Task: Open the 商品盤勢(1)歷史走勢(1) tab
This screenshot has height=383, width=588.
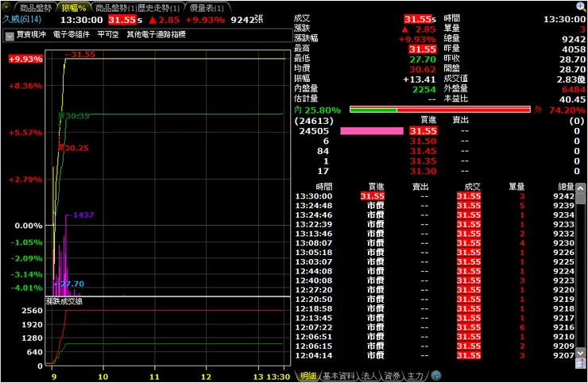Action: point(137,7)
